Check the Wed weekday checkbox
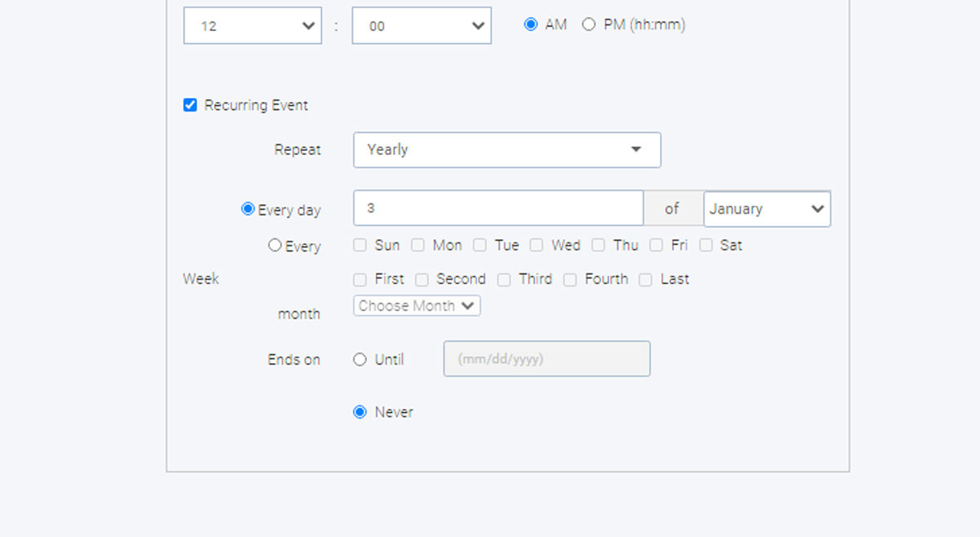 click(x=537, y=245)
